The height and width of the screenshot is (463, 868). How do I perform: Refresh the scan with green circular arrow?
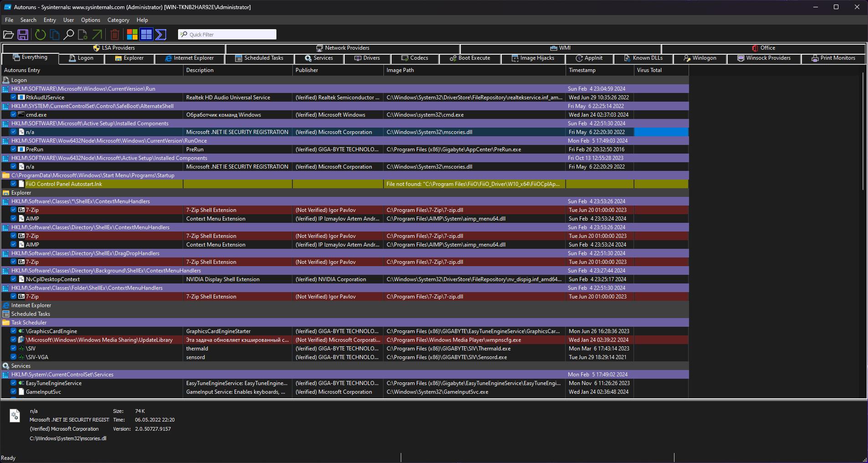(41, 35)
